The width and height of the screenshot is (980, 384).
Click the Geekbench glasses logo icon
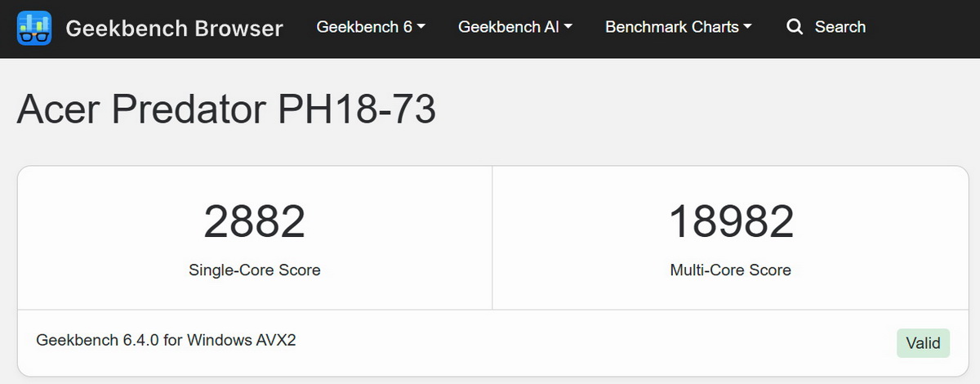click(x=34, y=29)
